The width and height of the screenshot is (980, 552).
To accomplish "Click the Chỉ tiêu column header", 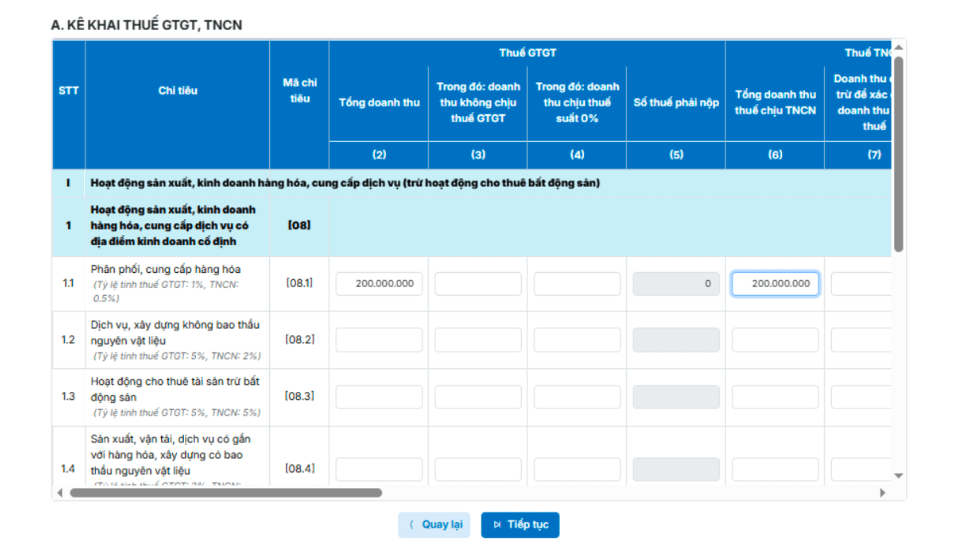I will pyautogui.click(x=178, y=90).
